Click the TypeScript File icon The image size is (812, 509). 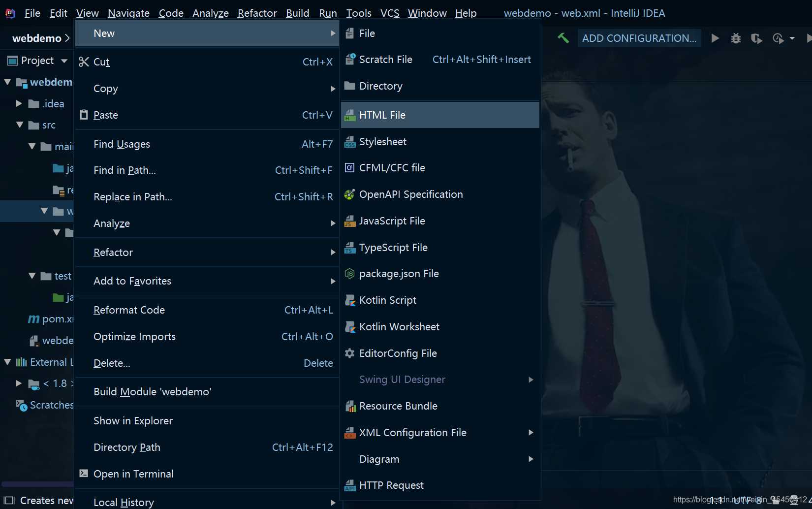pos(350,247)
